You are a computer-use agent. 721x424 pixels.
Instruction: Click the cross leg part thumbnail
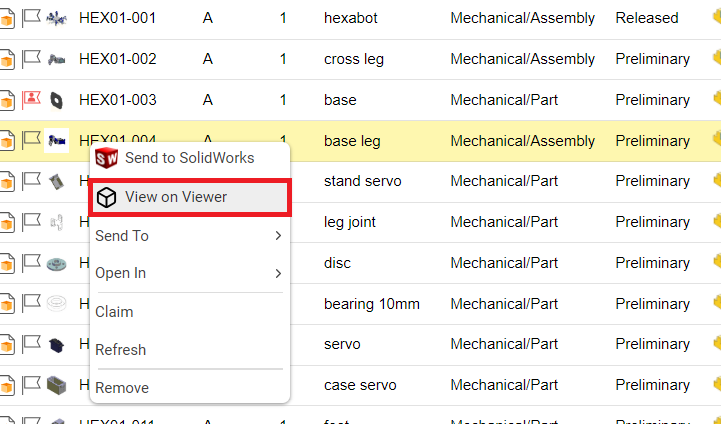(57, 59)
